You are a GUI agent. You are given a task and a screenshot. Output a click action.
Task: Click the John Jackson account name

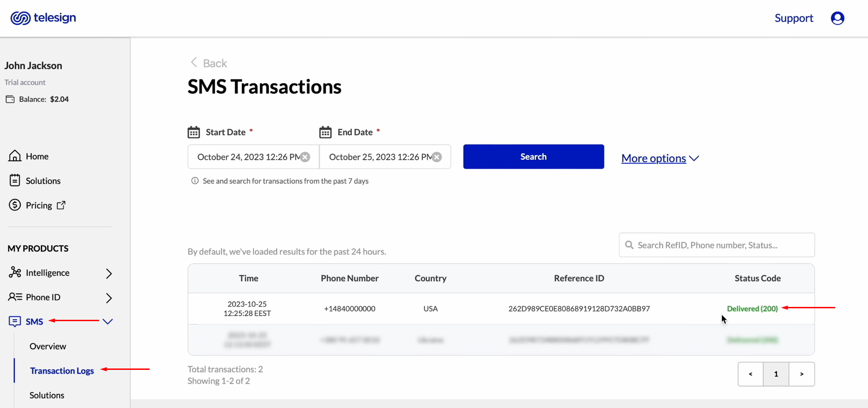pyautogui.click(x=33, y=66)
